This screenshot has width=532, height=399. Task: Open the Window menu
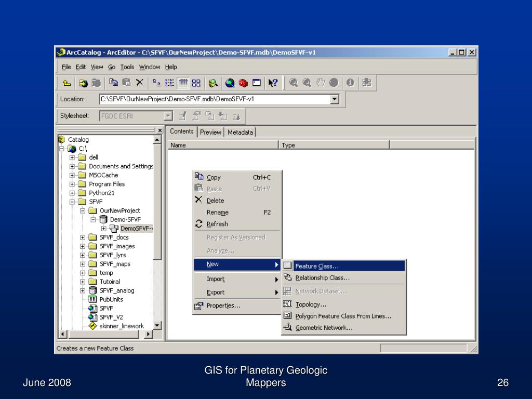[150, 67]
